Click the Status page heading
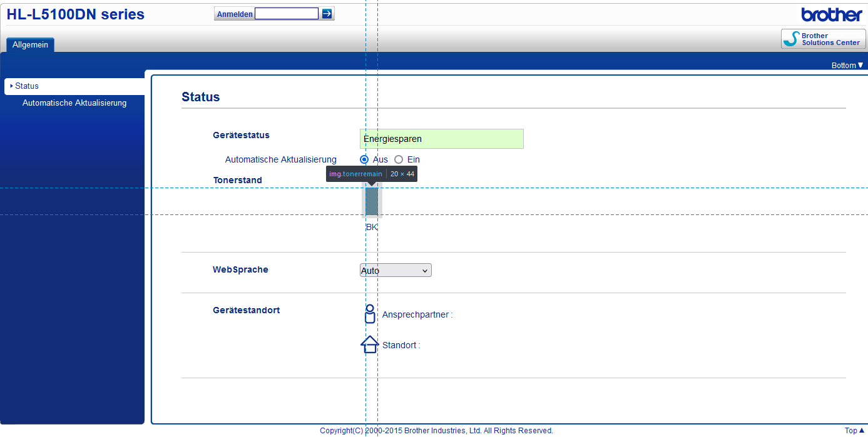The height and width of the screenshot is (437, 868). [x=201, y=97]
